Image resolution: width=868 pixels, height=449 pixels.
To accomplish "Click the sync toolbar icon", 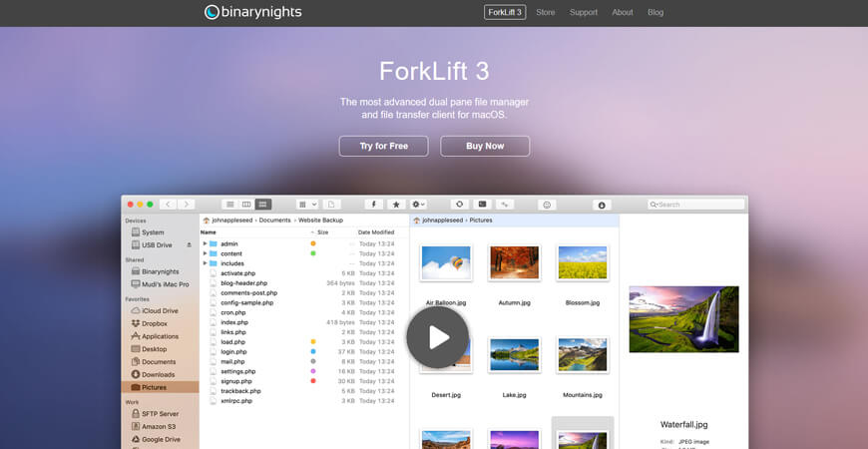I will click(460, 205).
